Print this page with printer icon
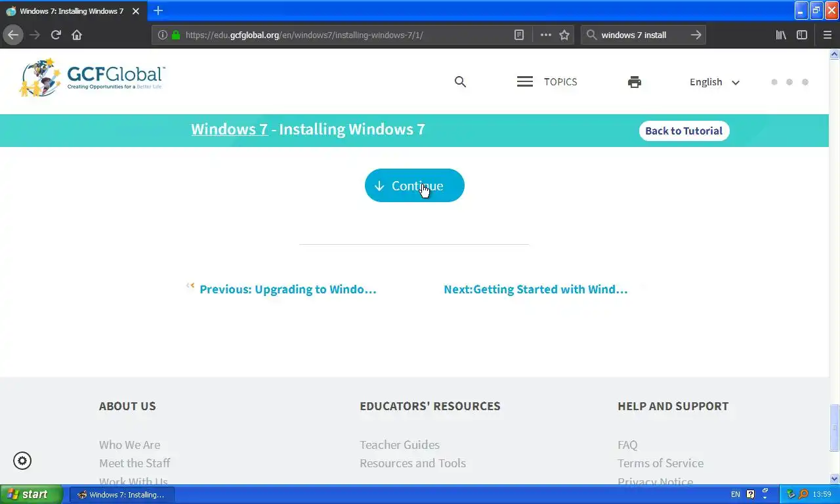 click(634, 82)
